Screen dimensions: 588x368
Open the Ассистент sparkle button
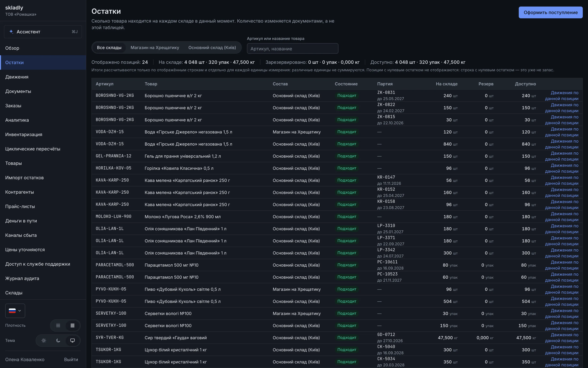(x=43, y=32)
